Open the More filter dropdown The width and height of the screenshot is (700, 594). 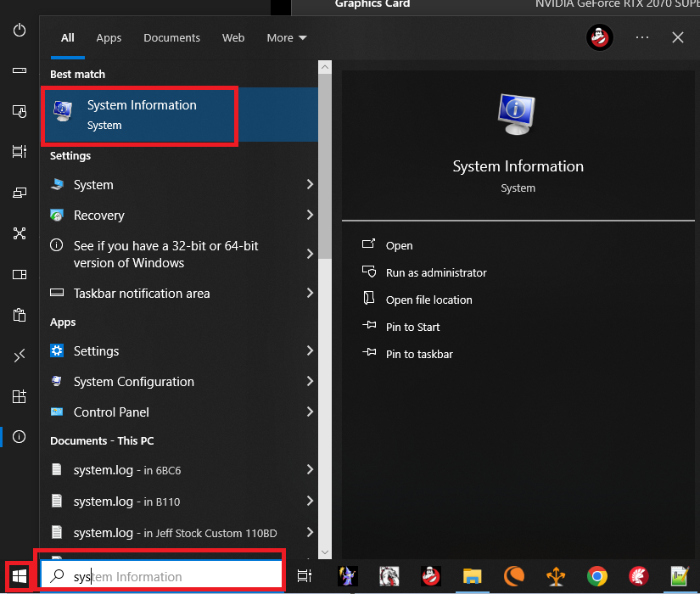click(x=287, y=38)
